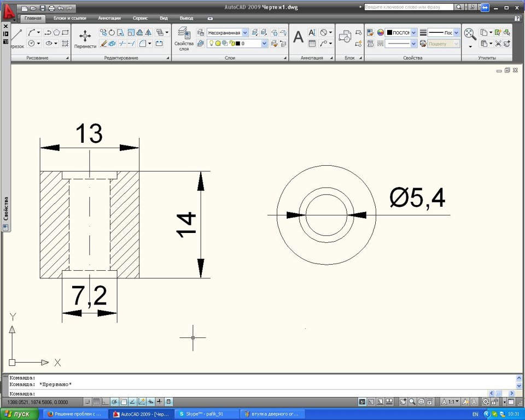Image resolution: width=525 pixels, height=420 pixels.
Task: Switch to the Skype pafik_91 taskbar window
Action: [x=208, y=414]
